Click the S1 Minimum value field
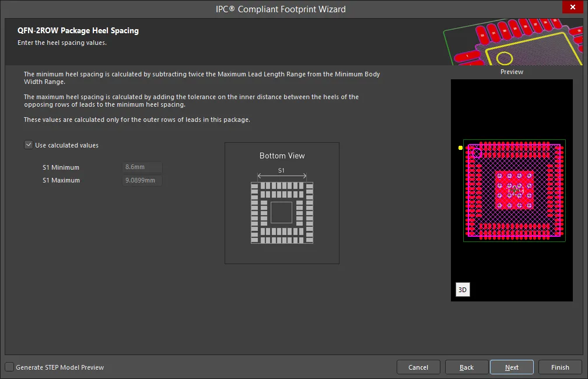588x379 pixels. point(142,167)
